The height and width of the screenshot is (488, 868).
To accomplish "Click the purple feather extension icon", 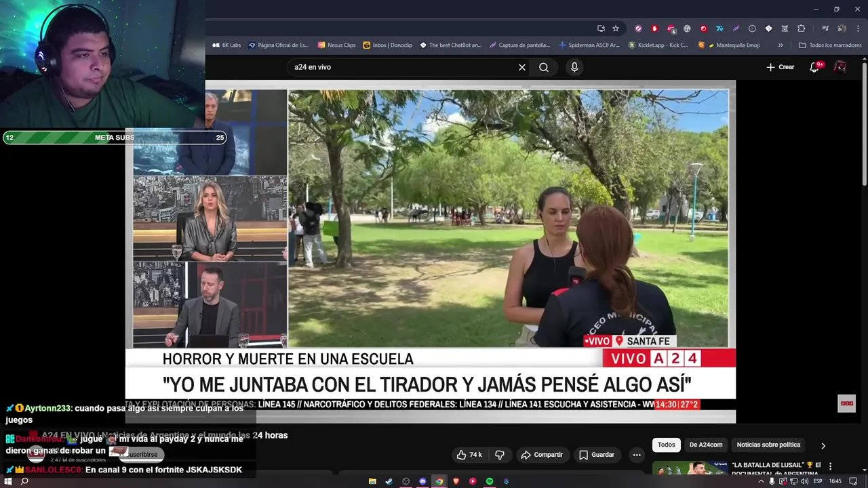I will pyautogui.click(x=736, y=28).
